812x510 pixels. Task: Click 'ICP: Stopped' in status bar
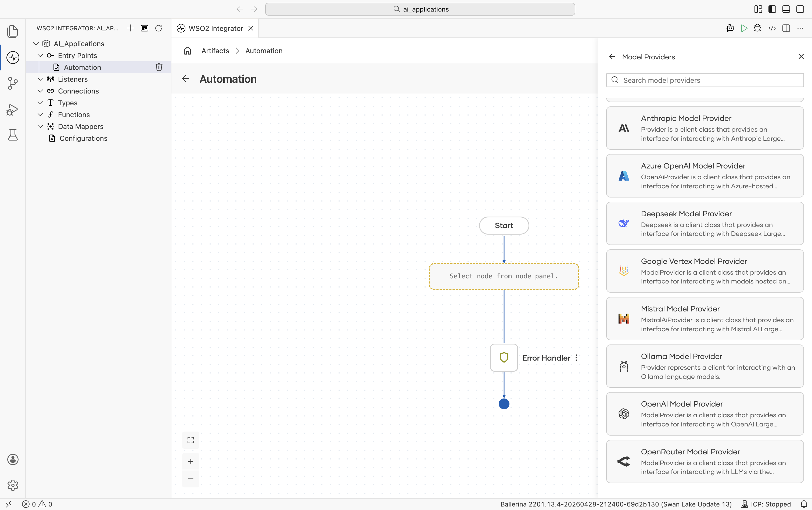pyautogui.click(x=766, y=504)
